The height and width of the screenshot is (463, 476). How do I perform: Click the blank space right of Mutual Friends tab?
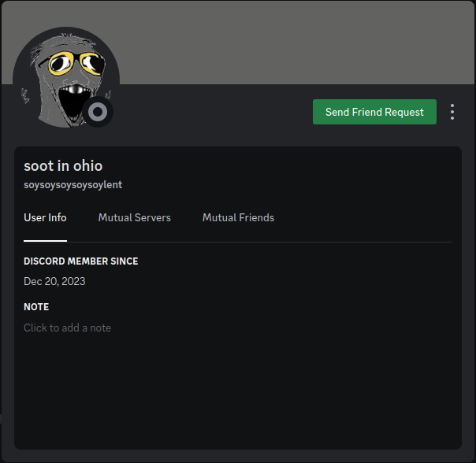370,217
